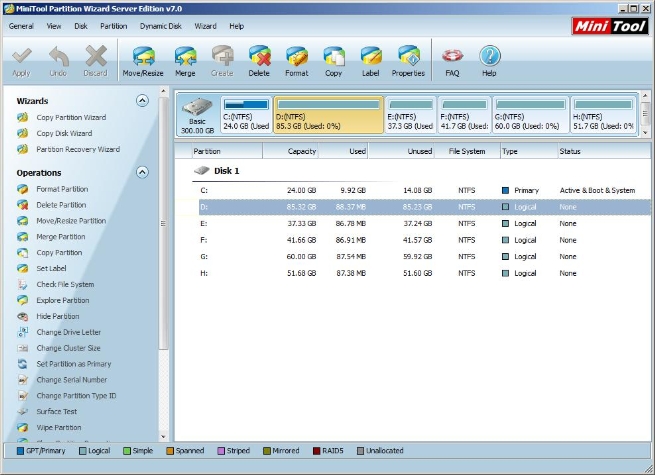The image size is (655, 475).
Task: Click the Change Cluster Size operation icon
Action: [23, 348]
